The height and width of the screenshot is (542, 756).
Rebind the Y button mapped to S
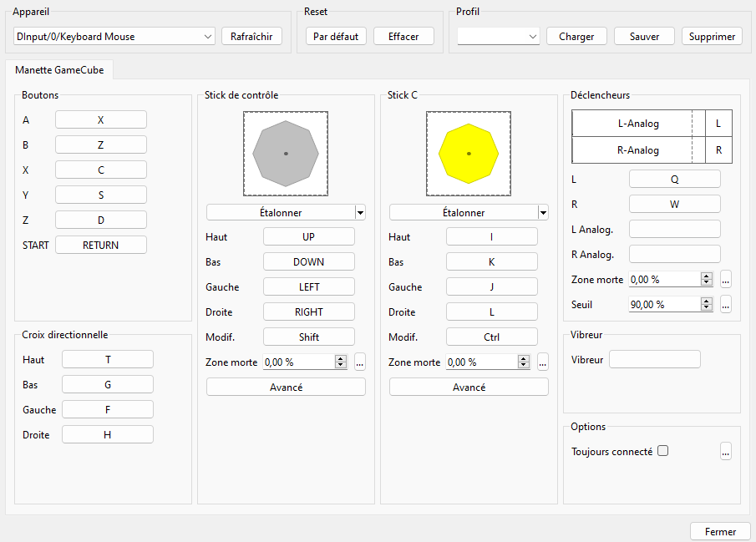[x=101, y=195]
